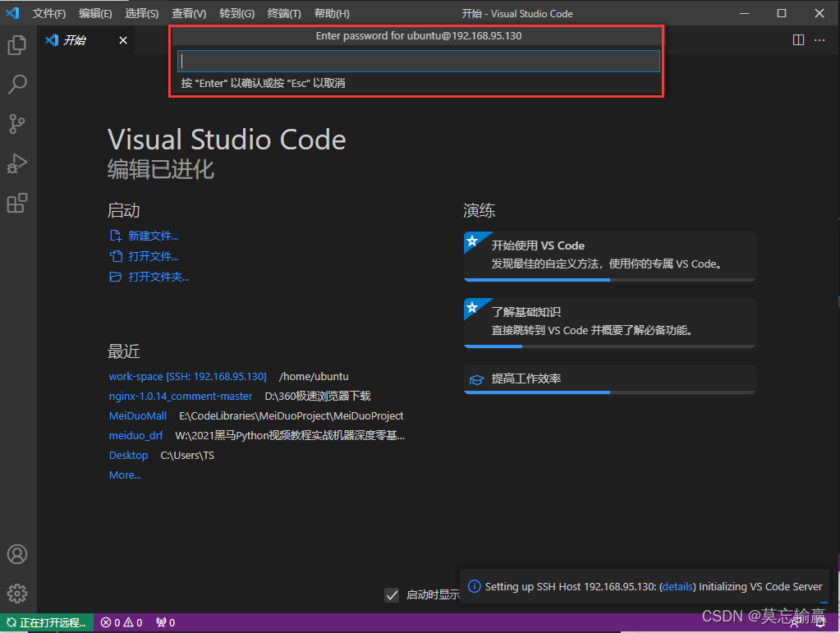Click progress bar under 开始使用 VS Code
840x633 pixels.
609,279
